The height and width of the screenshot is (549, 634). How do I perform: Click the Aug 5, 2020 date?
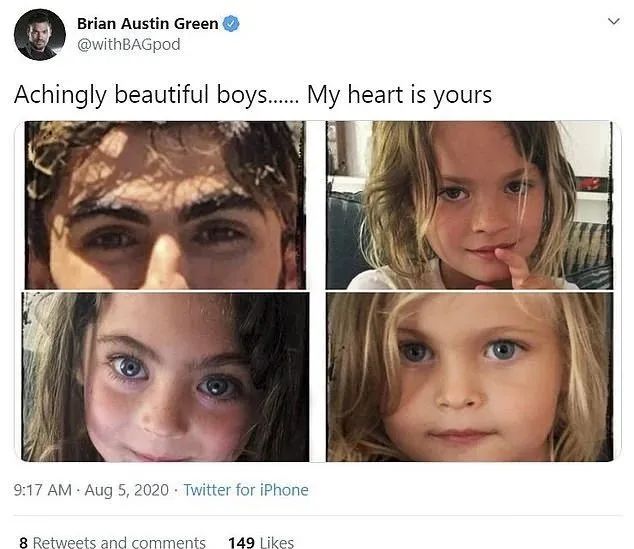(127, 490)
